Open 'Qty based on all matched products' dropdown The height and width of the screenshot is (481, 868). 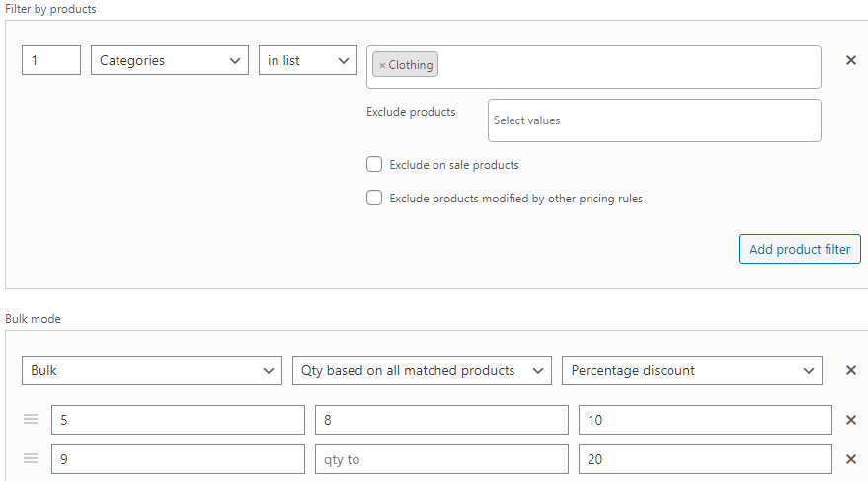[422, 370]
